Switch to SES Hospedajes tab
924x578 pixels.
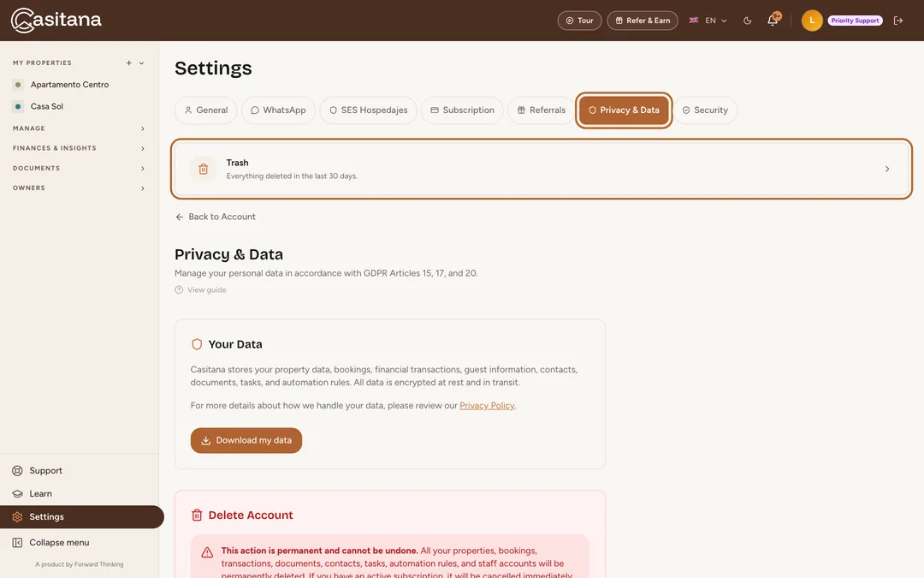[x=368, y=110]
